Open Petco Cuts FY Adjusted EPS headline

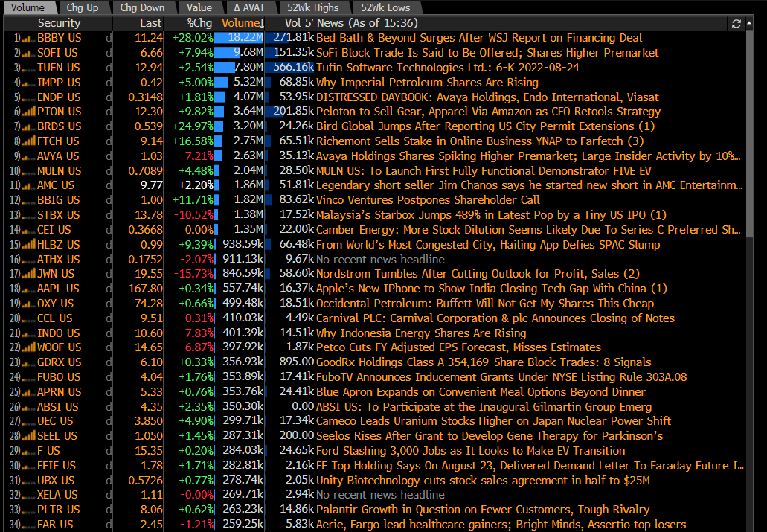458,347
